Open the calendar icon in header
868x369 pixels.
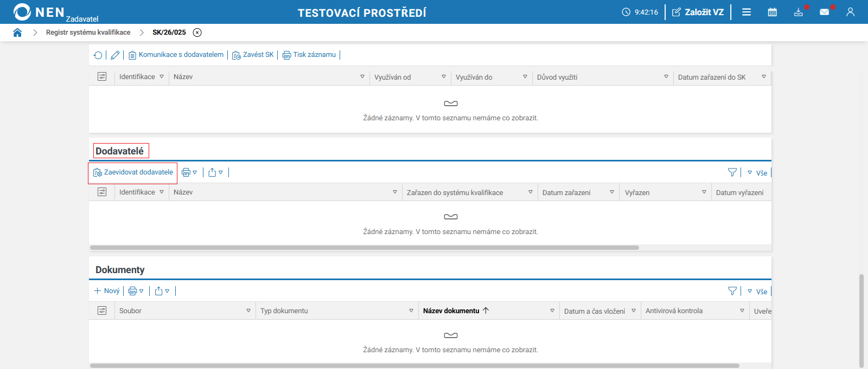[773, 12]
